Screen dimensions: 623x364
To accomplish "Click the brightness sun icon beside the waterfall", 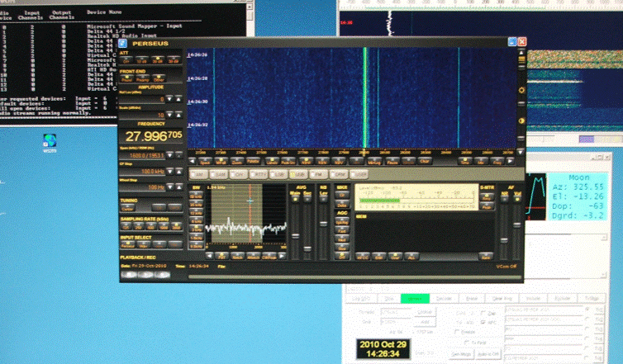I will [x=521, y=90].
